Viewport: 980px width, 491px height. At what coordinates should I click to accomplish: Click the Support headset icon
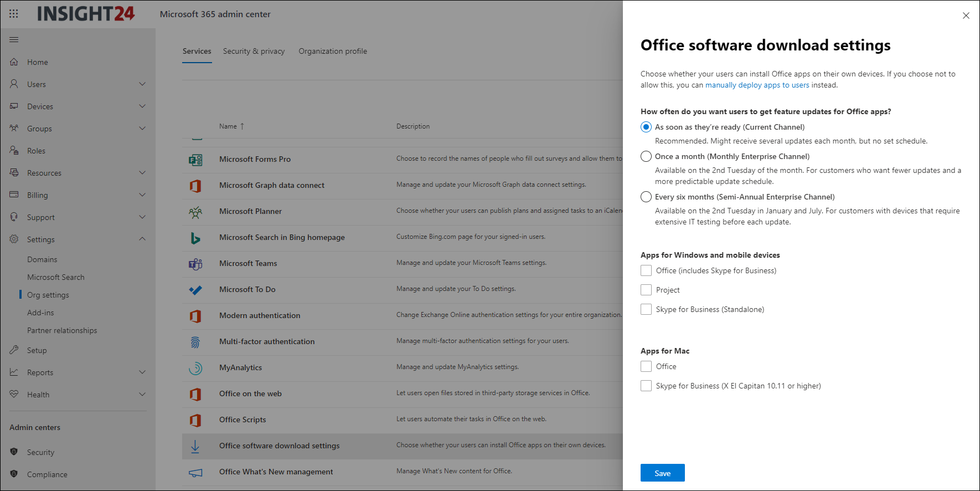14,217
